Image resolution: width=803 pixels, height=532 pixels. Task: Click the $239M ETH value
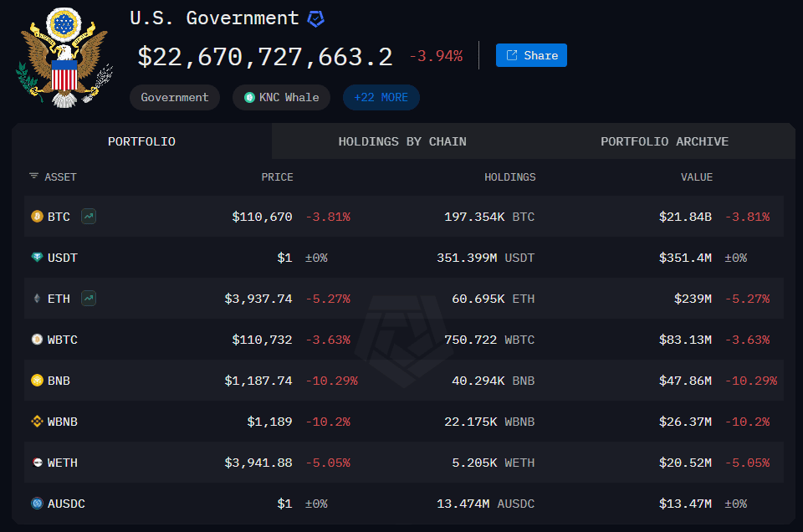click(693, 299)
